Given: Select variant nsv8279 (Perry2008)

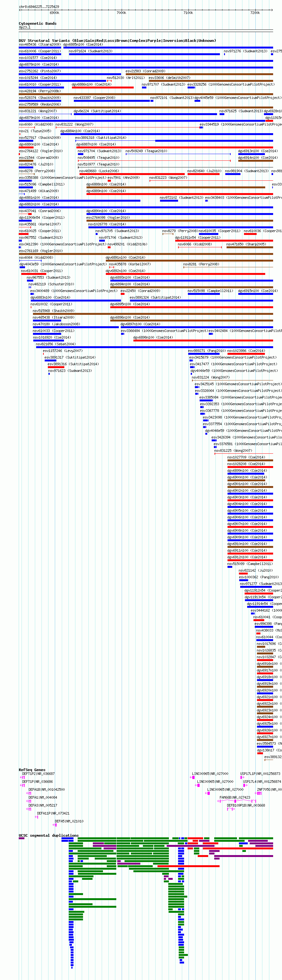Looking at the screenshot, I should pyautogui.click(x=181, y=231).
